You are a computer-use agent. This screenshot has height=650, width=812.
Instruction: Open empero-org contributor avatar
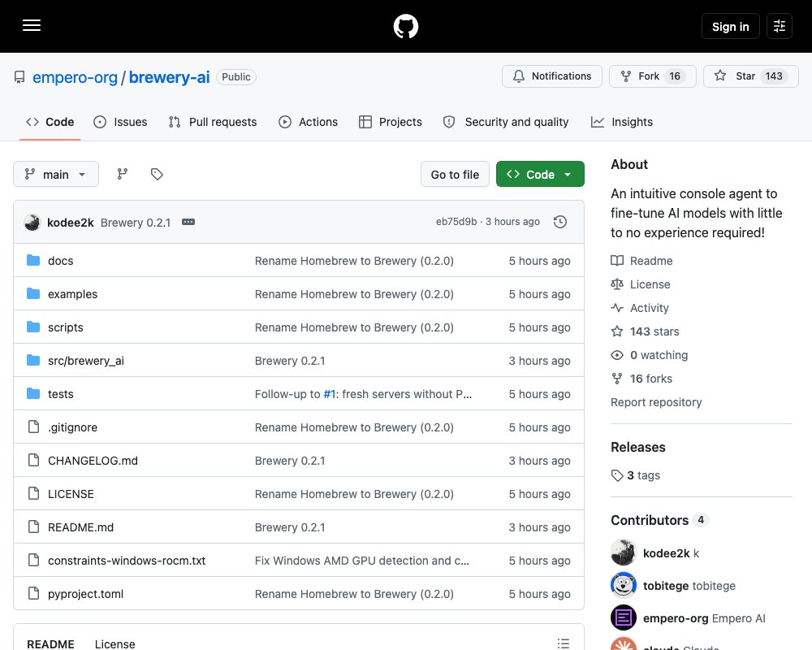tap(624, 617)
